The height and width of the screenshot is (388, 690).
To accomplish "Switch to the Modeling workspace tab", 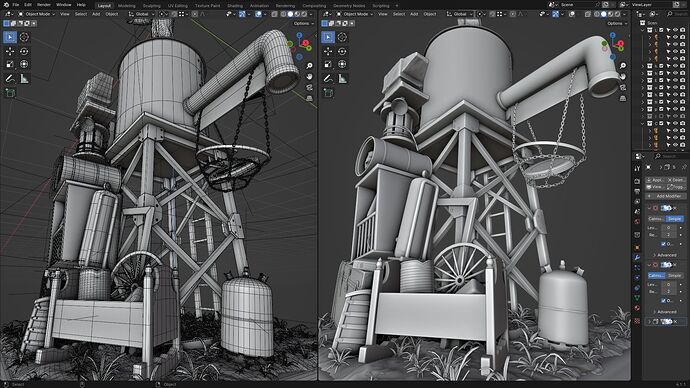I will [127, 6].
